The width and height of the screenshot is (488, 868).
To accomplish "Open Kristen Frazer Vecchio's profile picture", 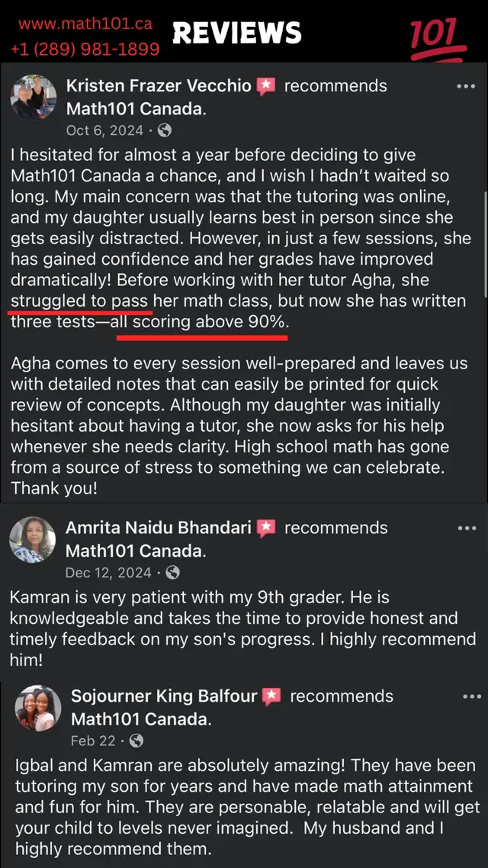I will (x=34, y=98).
